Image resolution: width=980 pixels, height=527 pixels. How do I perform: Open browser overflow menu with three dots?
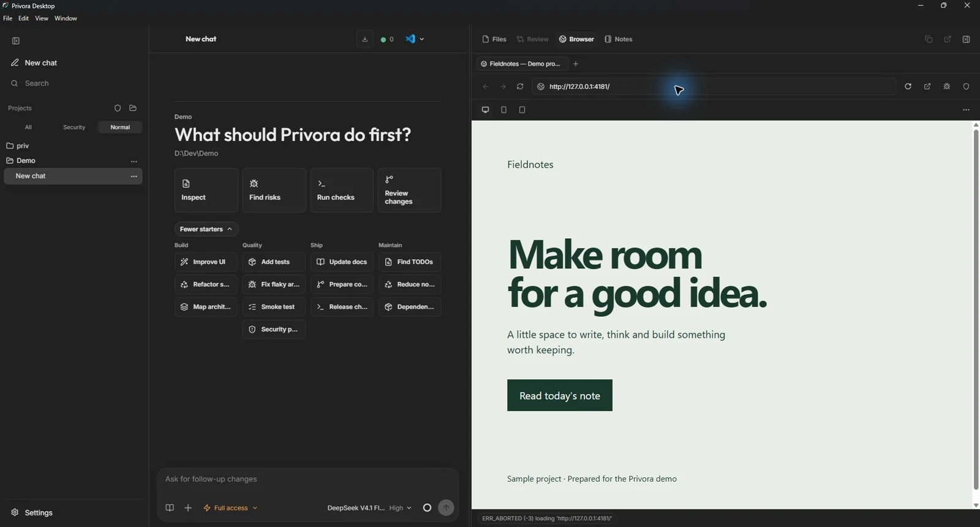coord(966,110)
